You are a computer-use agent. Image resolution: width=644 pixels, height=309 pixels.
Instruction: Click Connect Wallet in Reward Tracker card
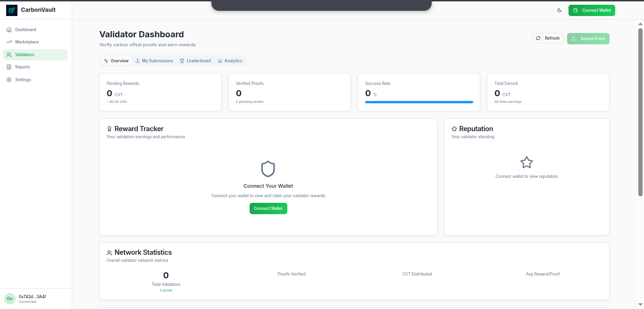268,209
